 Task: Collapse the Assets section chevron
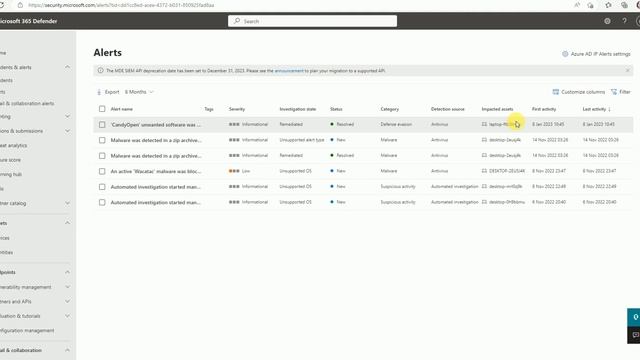(x=67, y=223)
